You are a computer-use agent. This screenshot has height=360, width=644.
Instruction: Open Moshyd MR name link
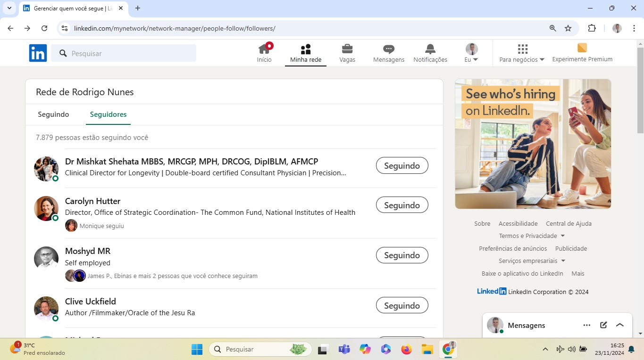[x=88, y=251]
